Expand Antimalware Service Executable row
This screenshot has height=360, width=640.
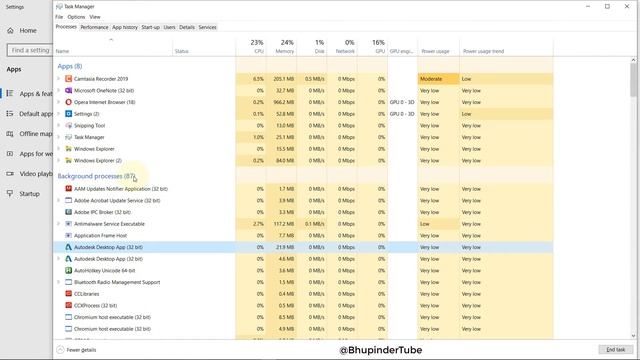[59, 224]
